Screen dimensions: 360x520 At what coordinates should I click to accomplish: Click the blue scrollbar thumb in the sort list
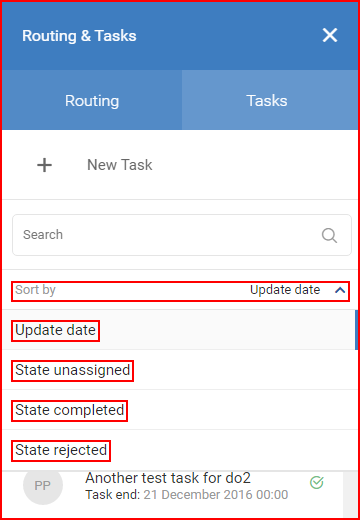(356, 330)
